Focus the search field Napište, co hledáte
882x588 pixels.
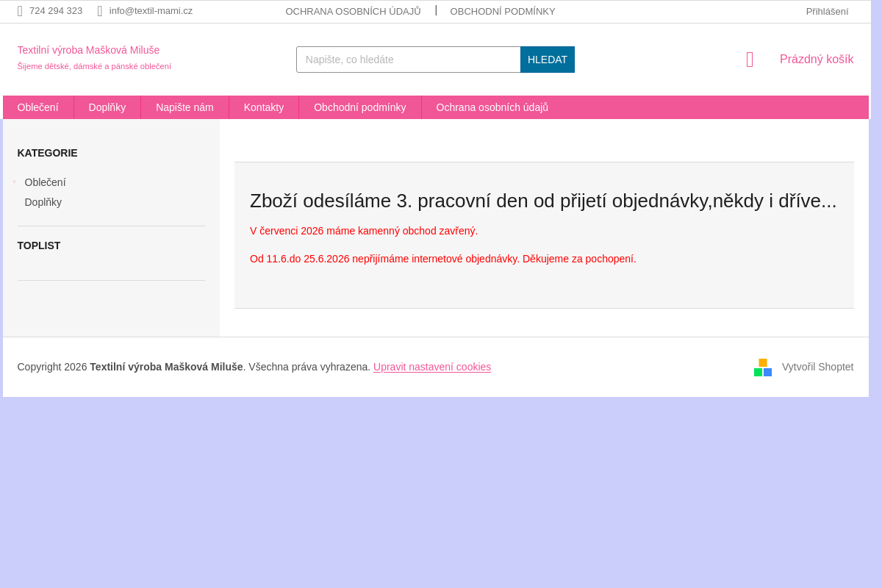409,60
